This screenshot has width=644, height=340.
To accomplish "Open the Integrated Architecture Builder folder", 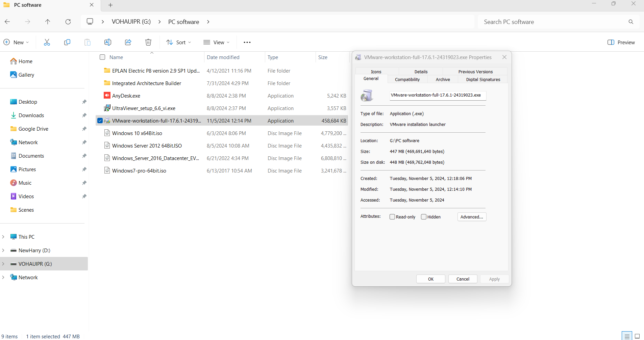I will click(x=222, y=83).
